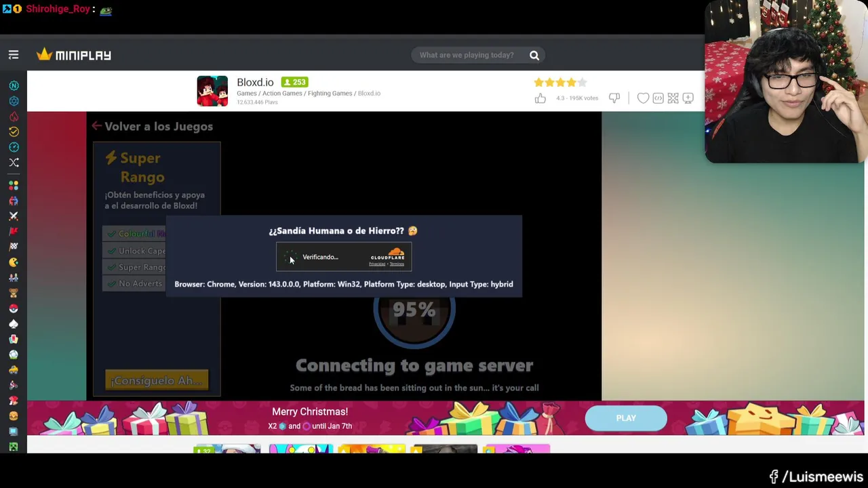Image resolution: width=868 pixels, height=488 pixels.
Task: Click the 'No Adverts' benefit row
Action: (134, 283)
